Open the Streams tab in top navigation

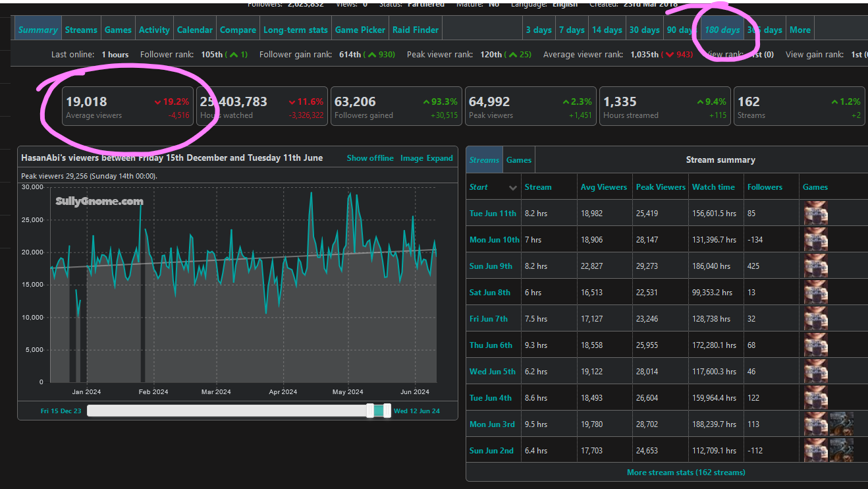coord(81,30)
